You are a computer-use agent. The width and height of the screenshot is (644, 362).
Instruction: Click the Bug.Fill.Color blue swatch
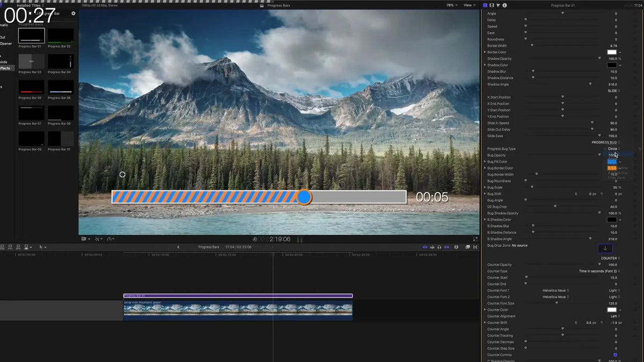tap(612, 161)
